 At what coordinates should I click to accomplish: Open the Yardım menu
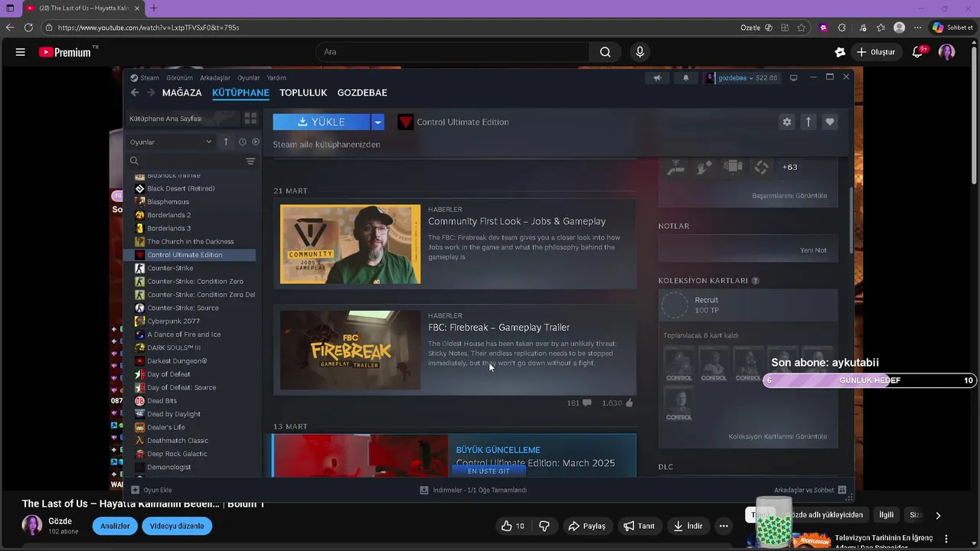[x=276, y=78]
